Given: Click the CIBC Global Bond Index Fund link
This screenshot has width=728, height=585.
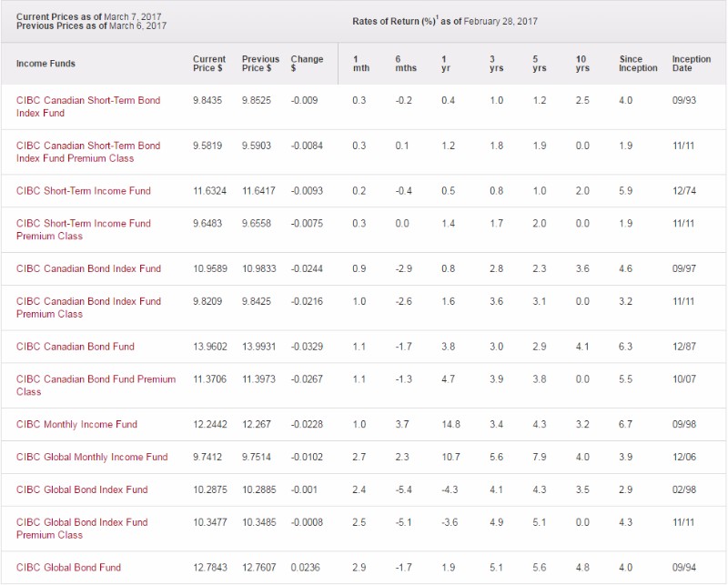Looking at the screenshot, I should pos(82,489).
